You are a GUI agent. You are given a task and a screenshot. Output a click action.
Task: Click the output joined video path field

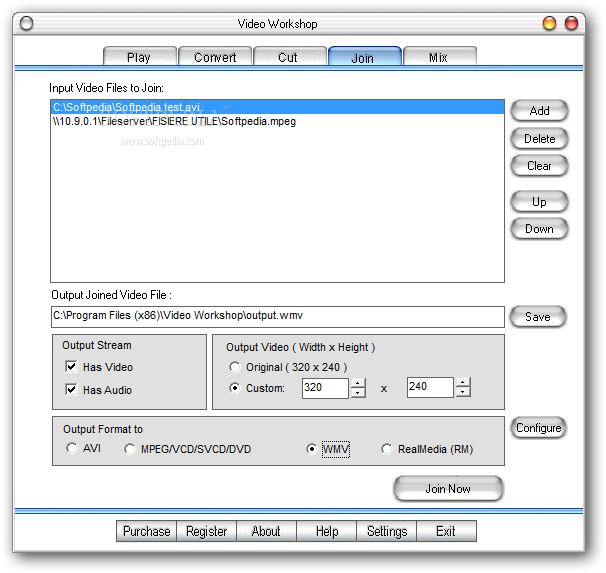(x=277, y=317)
